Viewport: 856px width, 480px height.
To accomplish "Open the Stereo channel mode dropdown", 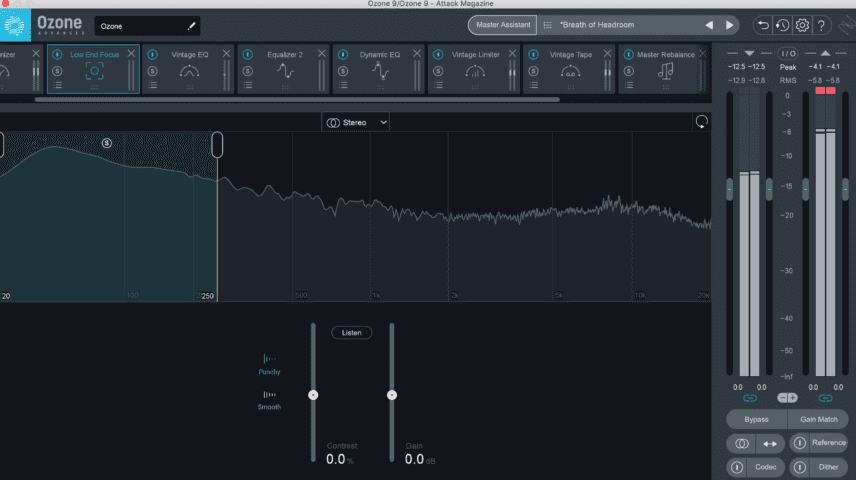I will tap(355, 122).
